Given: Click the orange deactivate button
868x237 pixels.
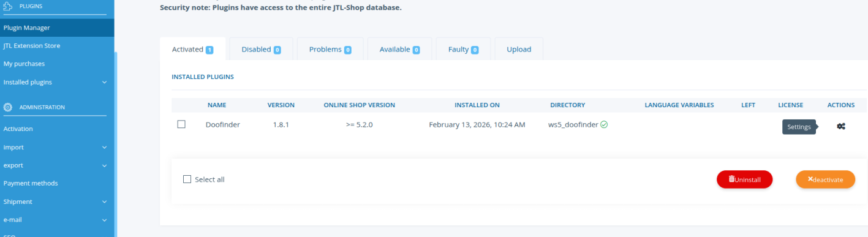Looking at the screenshot, I should click(825, 179).
